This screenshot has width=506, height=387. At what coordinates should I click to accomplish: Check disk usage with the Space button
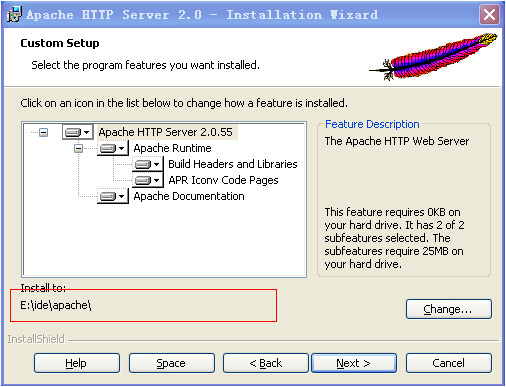(172, 363)
